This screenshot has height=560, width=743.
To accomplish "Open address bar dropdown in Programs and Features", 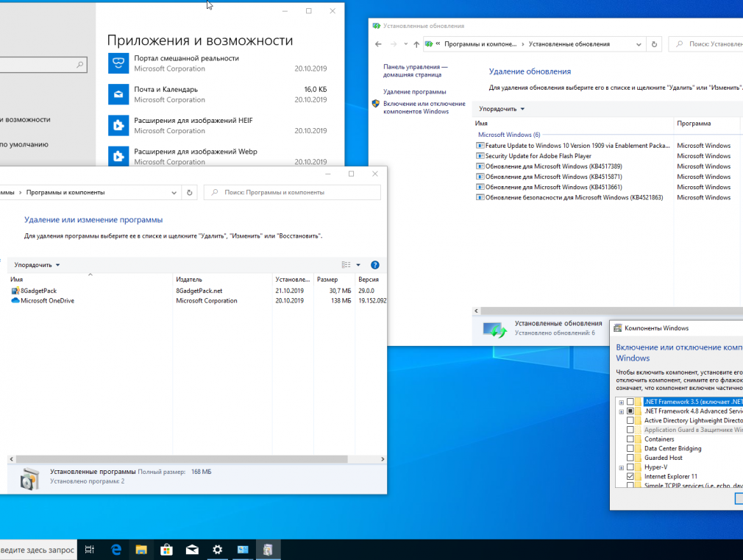I will pos(174,193).
